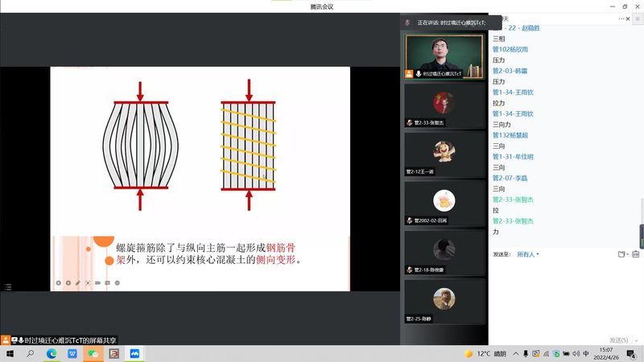Open the Windows Start menu
This screenshot has width=644, height=362.
click(x=10, y=353)
